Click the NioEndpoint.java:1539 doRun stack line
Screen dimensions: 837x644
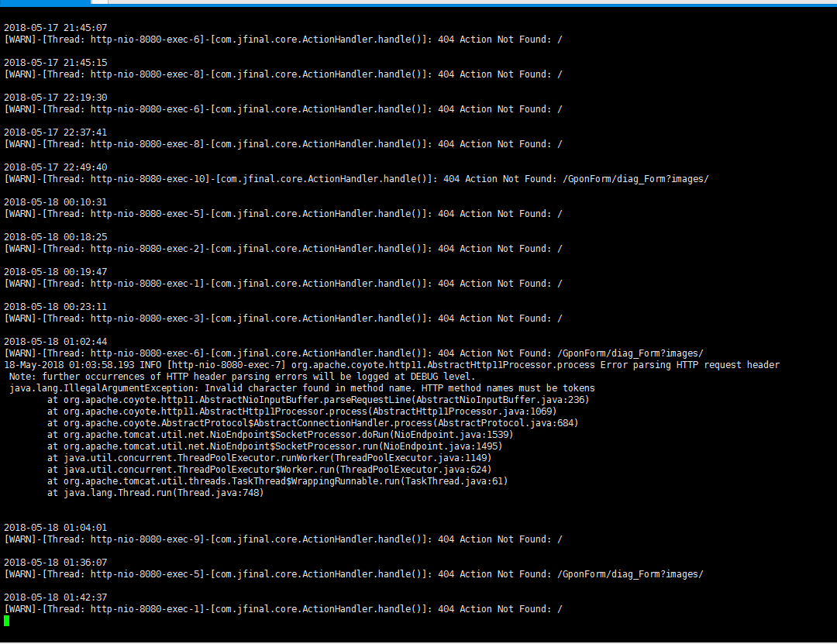[281, 435]
